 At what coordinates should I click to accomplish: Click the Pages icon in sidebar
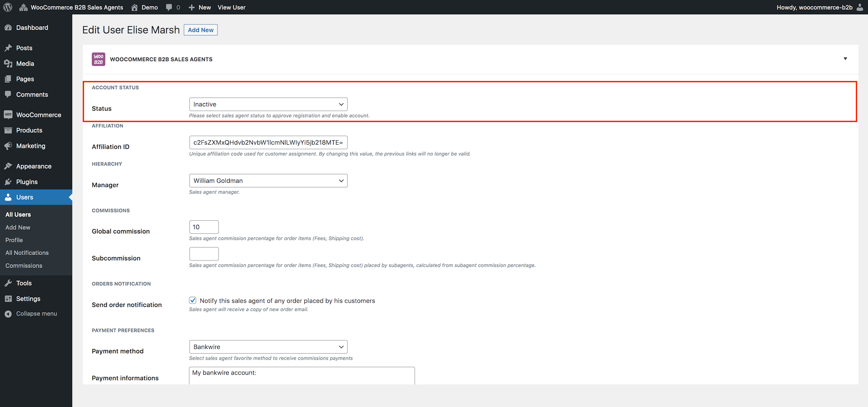coord(8,79)
